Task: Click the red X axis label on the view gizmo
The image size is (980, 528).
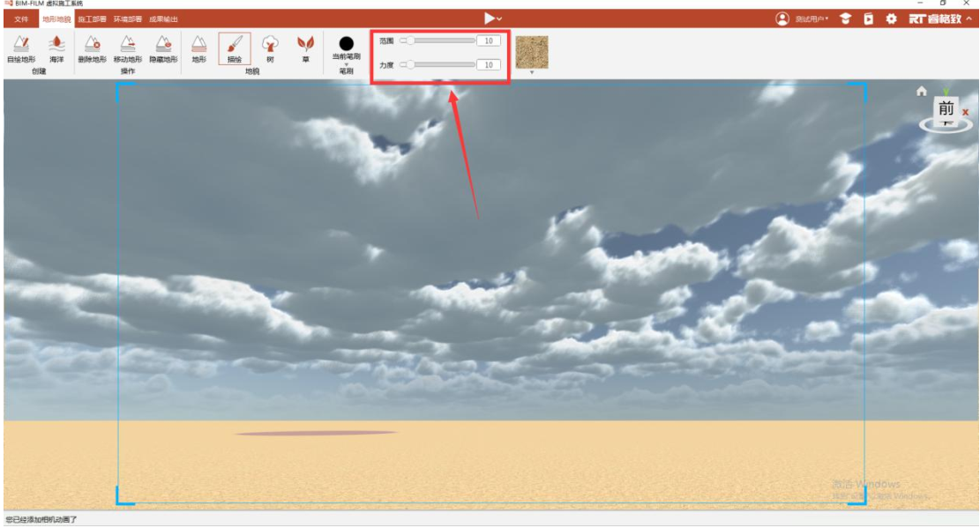Action: (966, 113)
